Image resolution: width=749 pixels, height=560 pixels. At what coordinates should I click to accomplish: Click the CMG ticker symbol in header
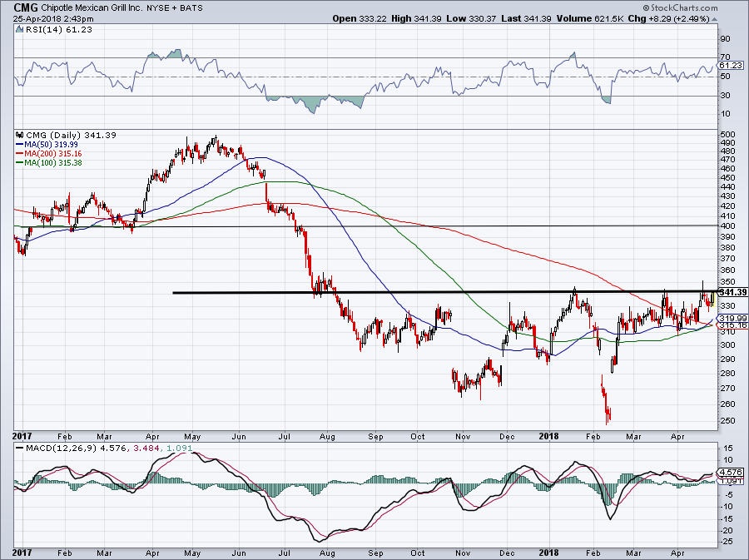point(25,7)
